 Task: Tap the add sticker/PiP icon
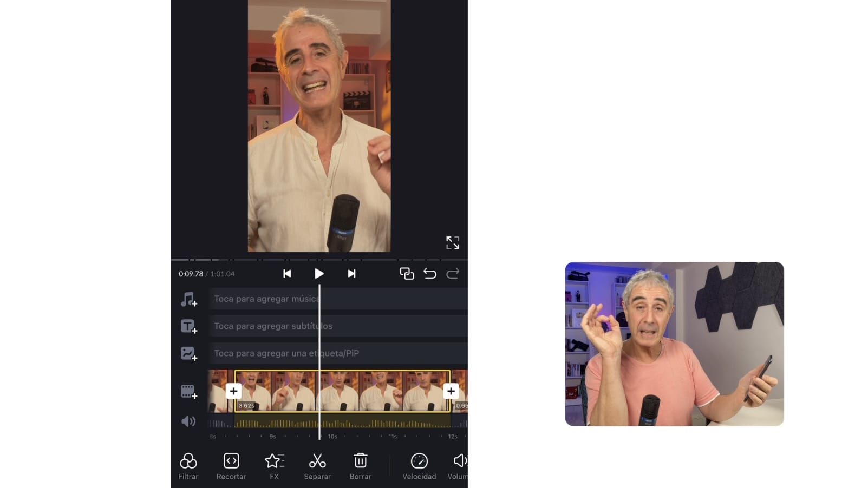click(x=188, y=354)
